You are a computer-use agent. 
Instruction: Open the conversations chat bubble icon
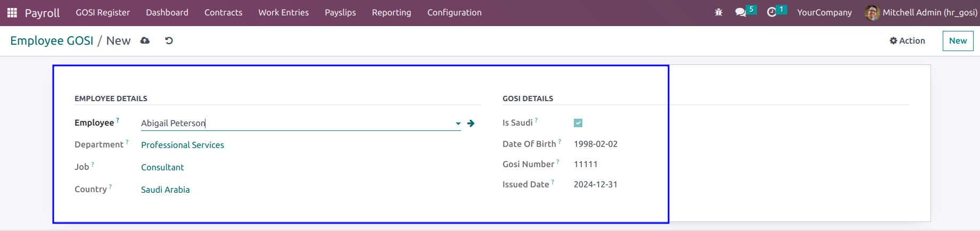click(740, 12)
